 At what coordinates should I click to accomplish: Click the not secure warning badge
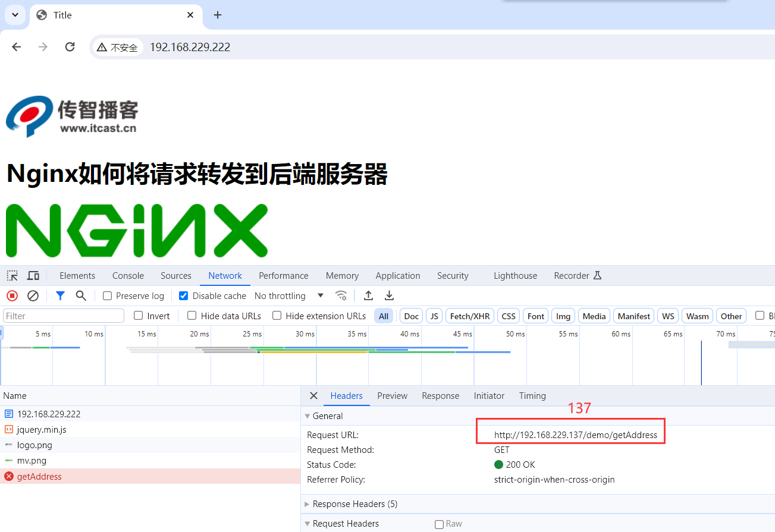(118, 47)
